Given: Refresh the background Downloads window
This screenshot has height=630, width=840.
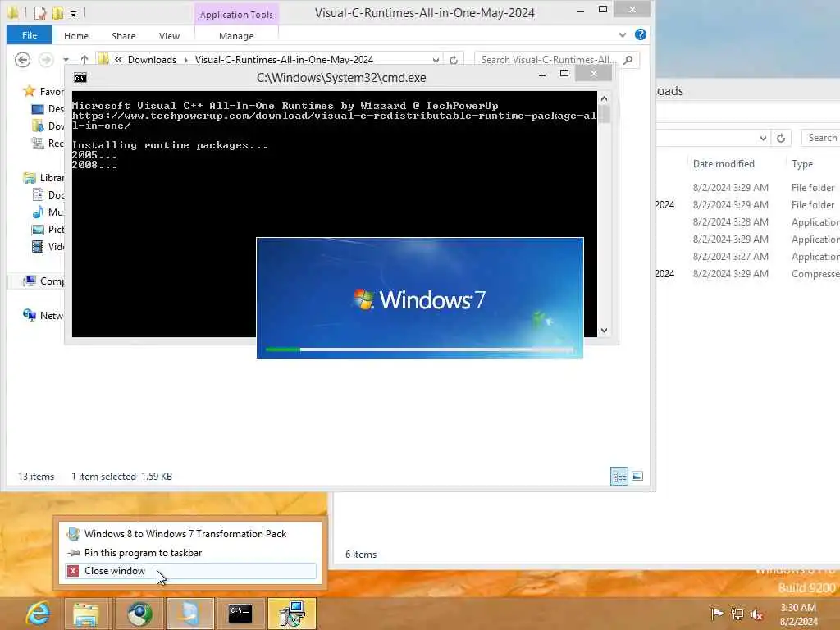Looking at the screenshot, I should [781, 138].
